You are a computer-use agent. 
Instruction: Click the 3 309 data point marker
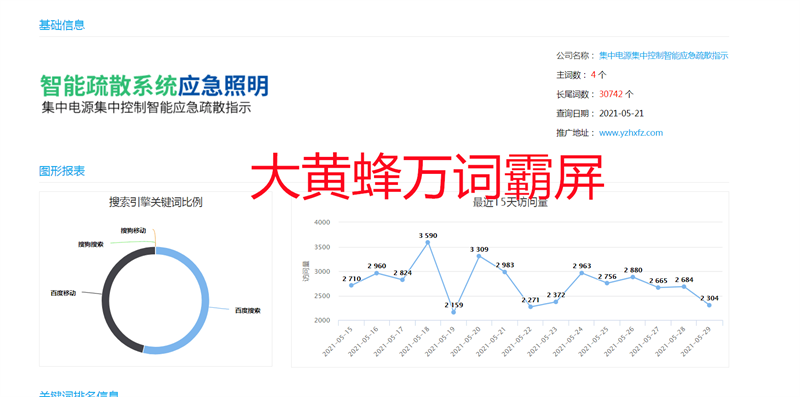click(479, 256)
